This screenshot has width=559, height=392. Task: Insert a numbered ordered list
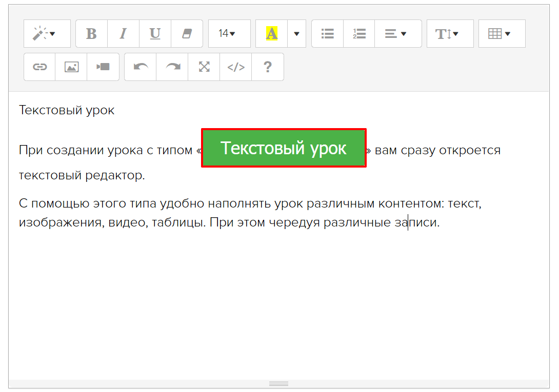(x=359, y=34)
